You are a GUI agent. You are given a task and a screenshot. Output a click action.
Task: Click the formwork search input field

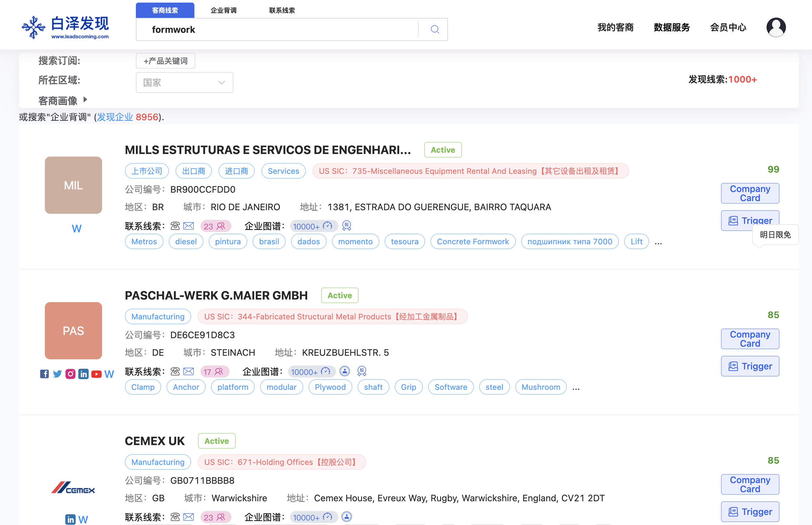[277, 29]
